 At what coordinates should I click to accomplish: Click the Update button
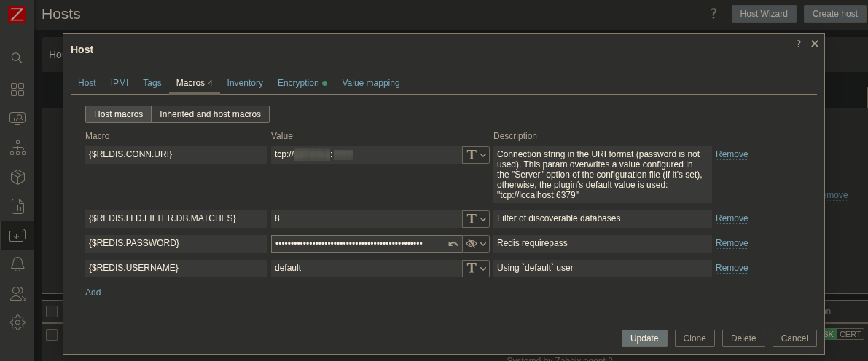pyautogui.click(x=644, y=338)
